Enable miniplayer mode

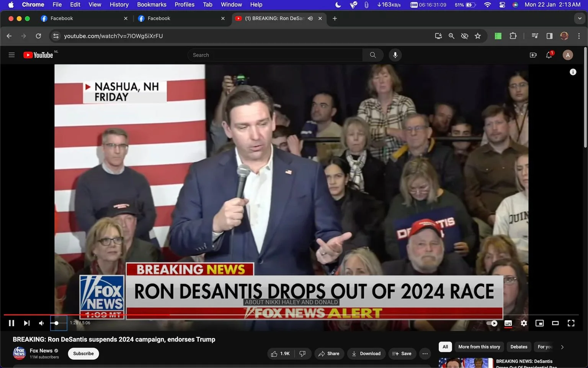click(539, 323)
